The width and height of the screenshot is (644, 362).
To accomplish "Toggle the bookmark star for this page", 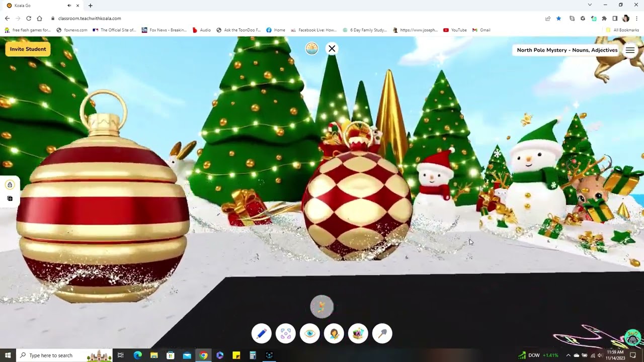I will click(x=558, y=19).
